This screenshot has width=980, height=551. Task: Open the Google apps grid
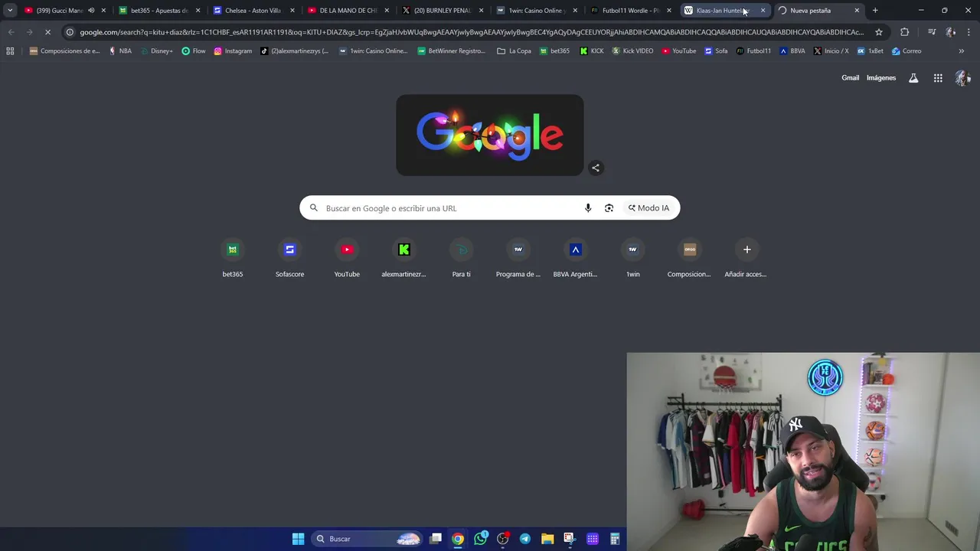[x=938, y=78]
